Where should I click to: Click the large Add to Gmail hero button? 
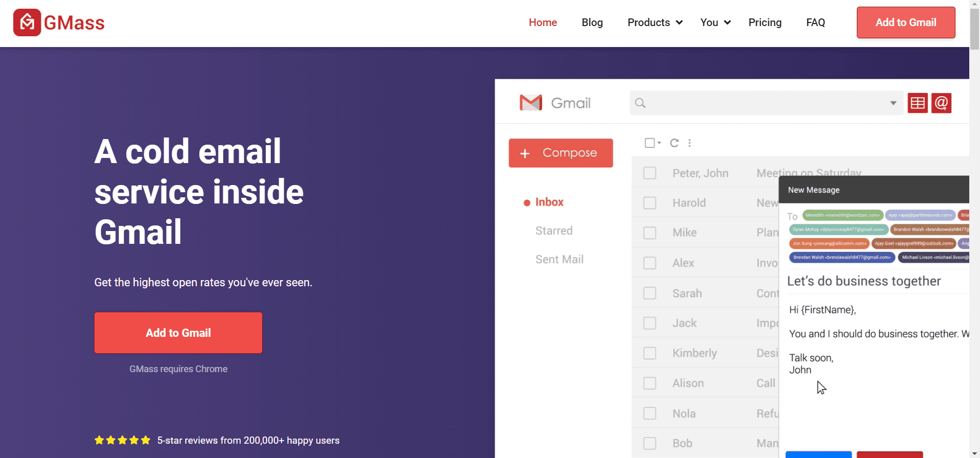pyautogui.click(x=178, y=333)
